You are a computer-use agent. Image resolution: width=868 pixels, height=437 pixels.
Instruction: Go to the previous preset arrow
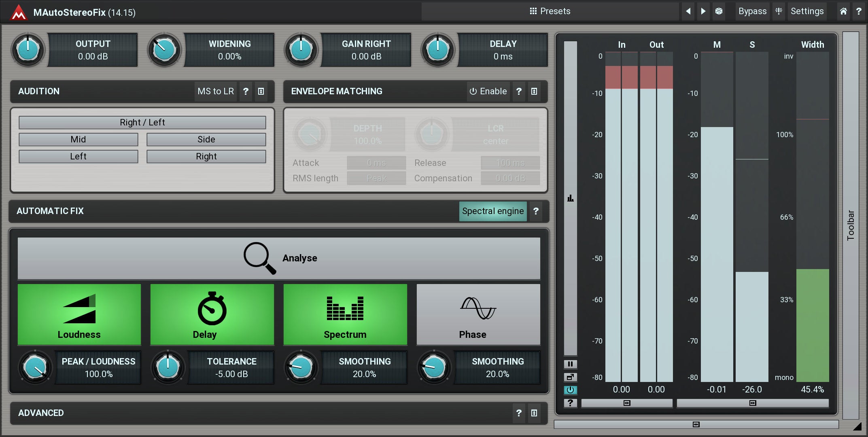pyautogui.click(x=688, y=11)
